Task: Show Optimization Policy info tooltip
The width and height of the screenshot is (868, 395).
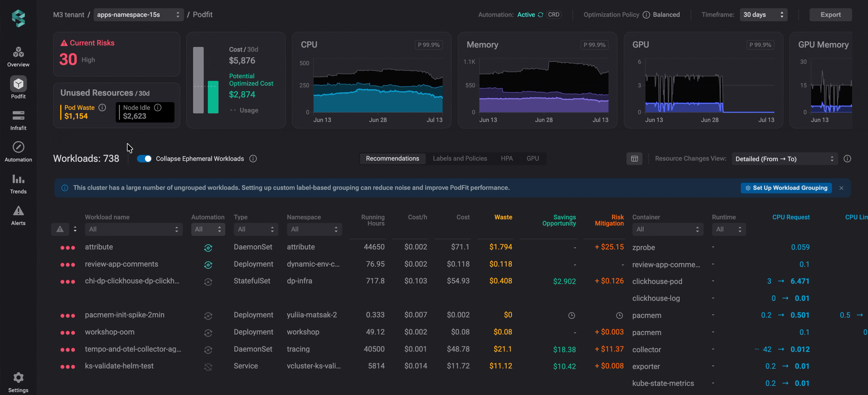Action: pyautogui.click(x=646, y=15)
